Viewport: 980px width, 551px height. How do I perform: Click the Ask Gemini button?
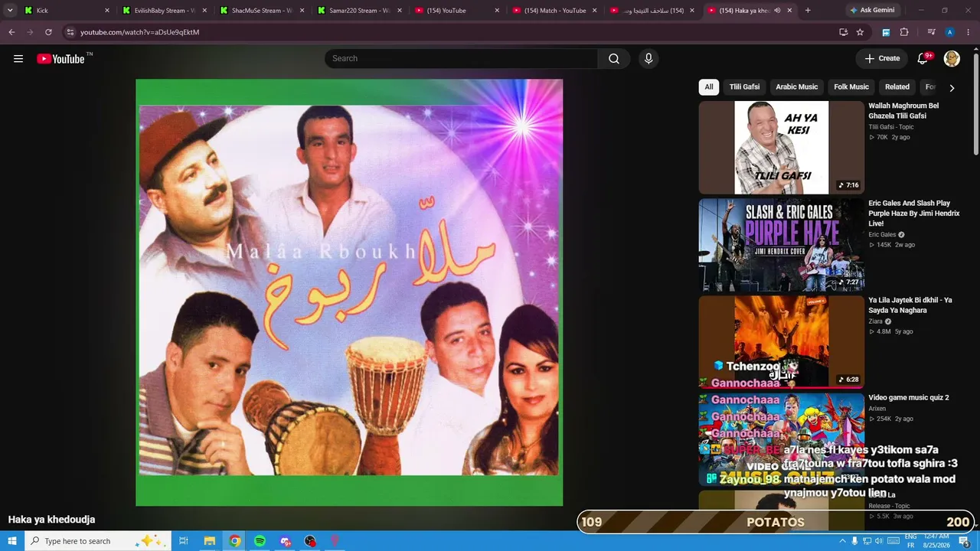click(872, 11)
